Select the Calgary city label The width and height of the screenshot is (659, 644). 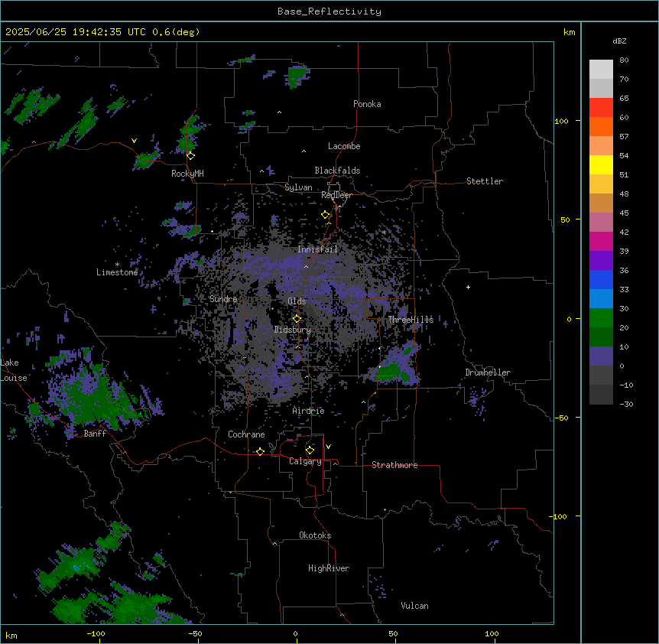306,461
